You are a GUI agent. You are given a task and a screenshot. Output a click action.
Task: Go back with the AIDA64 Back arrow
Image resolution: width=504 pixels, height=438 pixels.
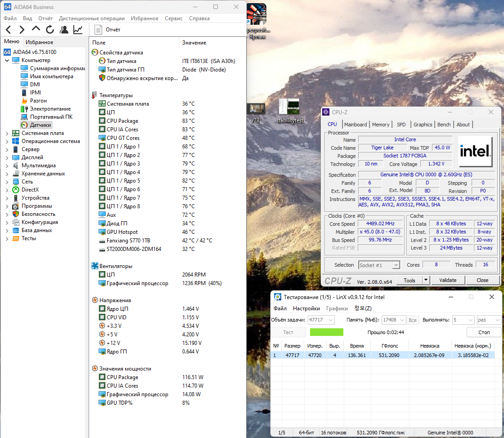(x=9, y=30)
